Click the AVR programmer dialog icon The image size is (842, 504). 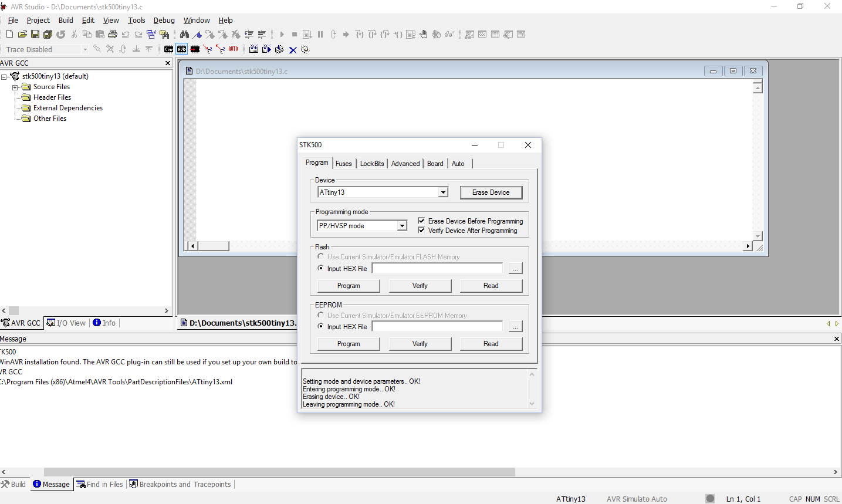(182, 49)
